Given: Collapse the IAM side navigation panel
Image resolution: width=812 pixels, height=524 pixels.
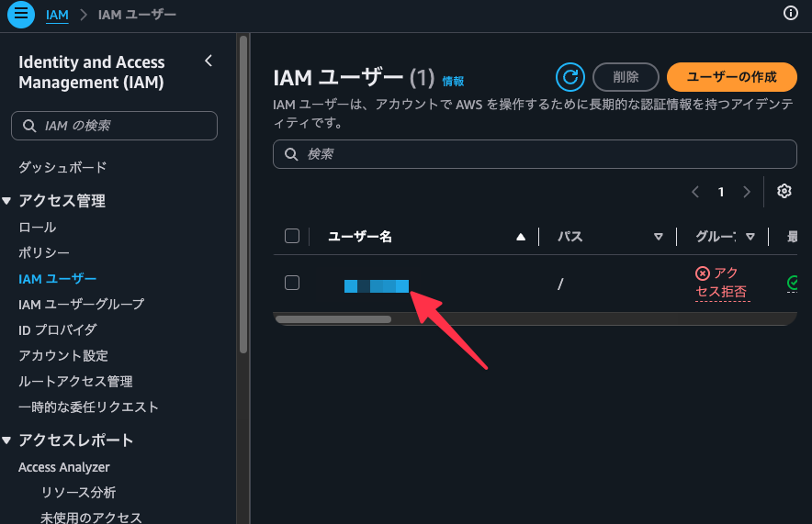Looking at the screenshot, I should (x=209, y=61).
